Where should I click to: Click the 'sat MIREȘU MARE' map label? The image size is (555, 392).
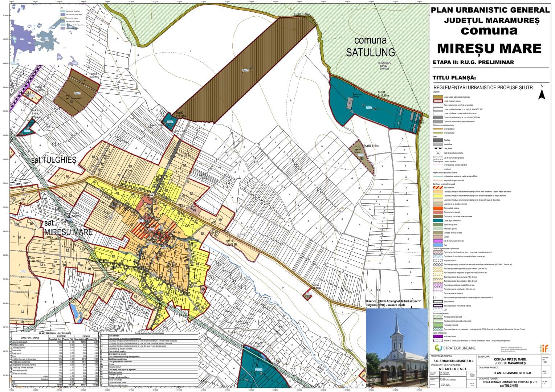pyautogui.click(x=68, y=228)
